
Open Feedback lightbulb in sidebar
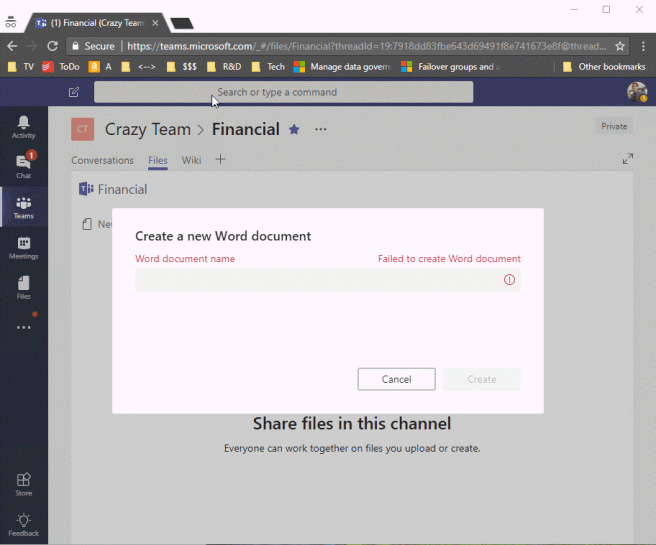pyautogui.click(x=23, y=525)
